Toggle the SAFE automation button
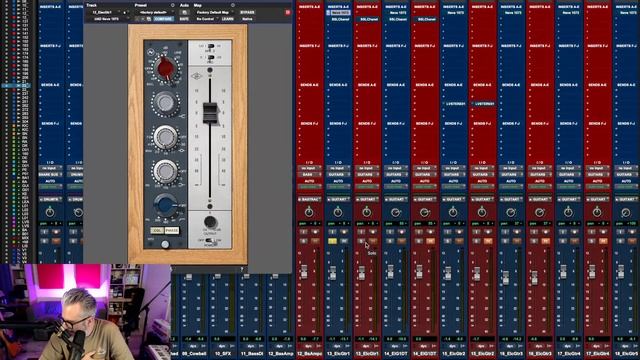 [x=184, y=19]
